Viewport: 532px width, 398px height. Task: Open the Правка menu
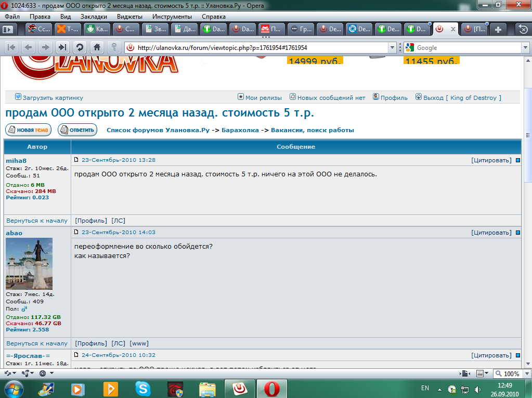(40, 17)
